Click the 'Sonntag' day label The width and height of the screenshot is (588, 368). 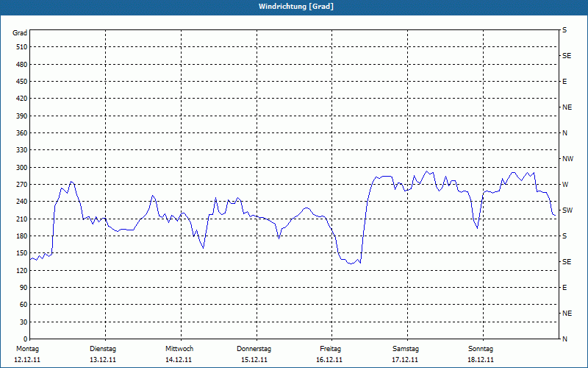click(481, 349)
